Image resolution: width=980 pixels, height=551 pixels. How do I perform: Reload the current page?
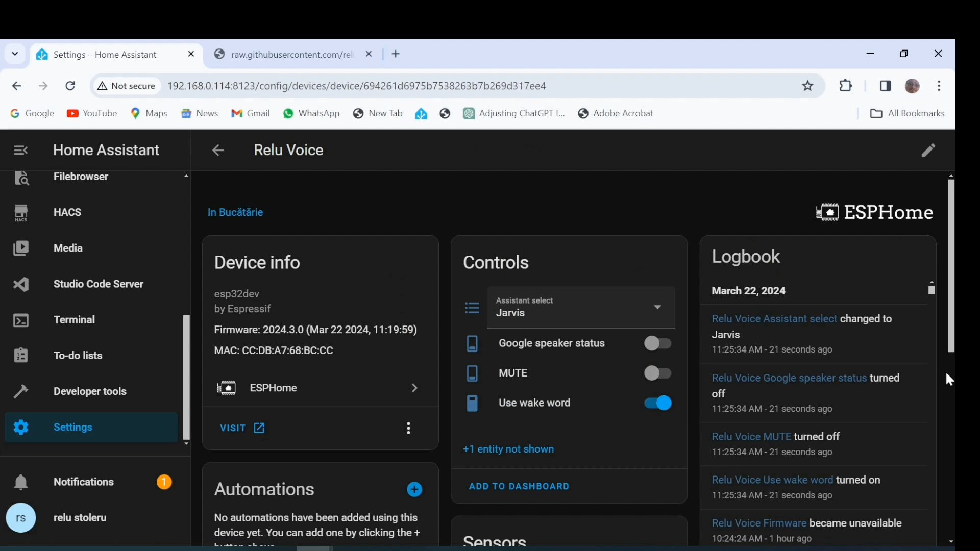tap(70, 86)
